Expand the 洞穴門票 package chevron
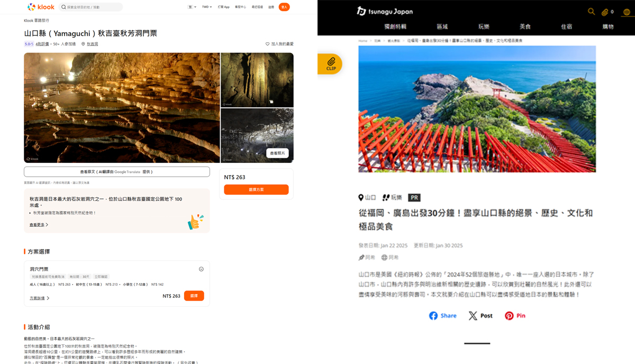Viewport: 635px width, 364px height. tap(201, 269)
